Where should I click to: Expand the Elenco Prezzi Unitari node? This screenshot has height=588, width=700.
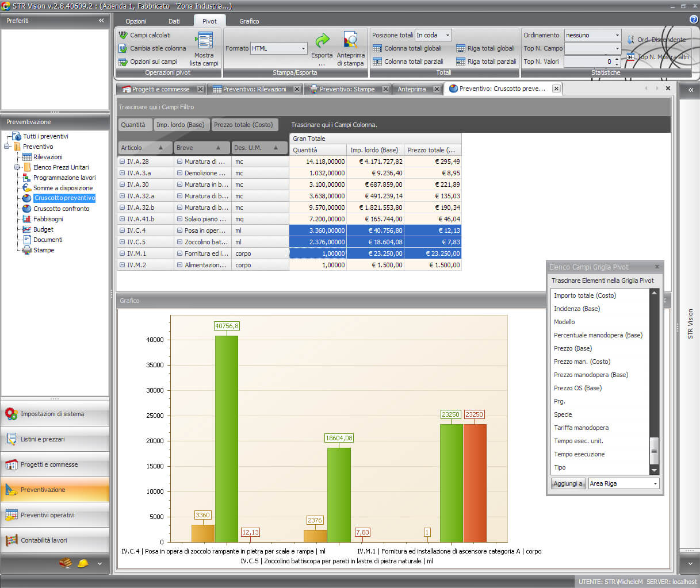[17, 167]
